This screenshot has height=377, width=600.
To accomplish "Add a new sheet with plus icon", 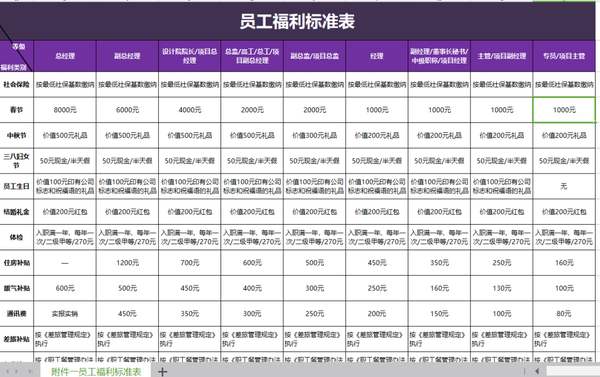I will point(162,371).
